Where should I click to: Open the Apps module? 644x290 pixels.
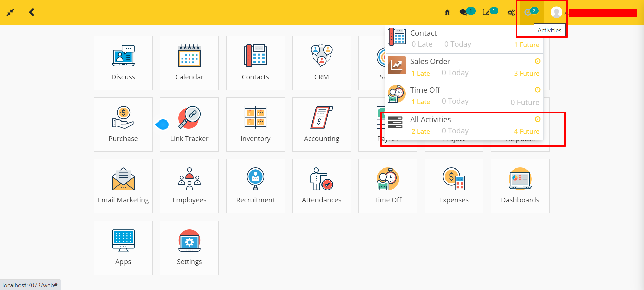pos(123,248)
